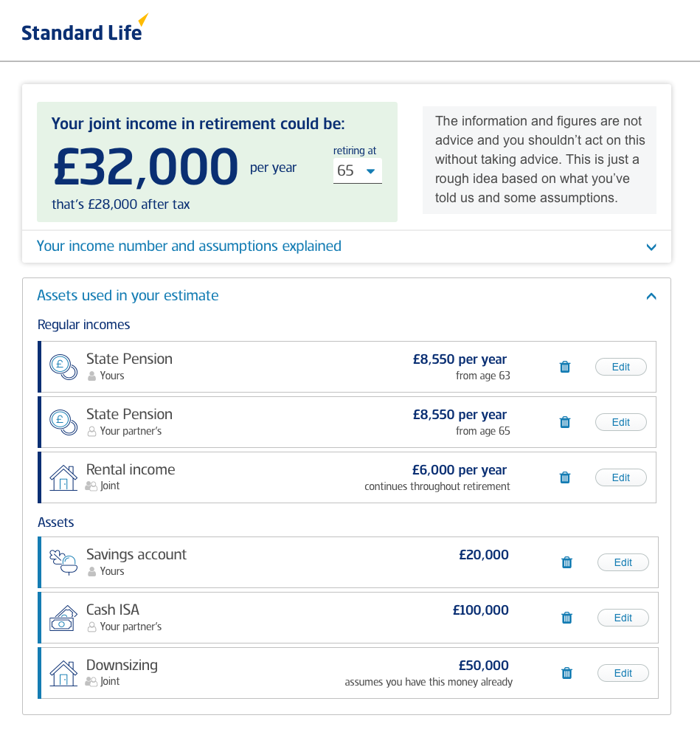This screenshot has width=700, height=735.
Task: Remove the Downsizing asset via trash icon
Action: coord(567,673)
